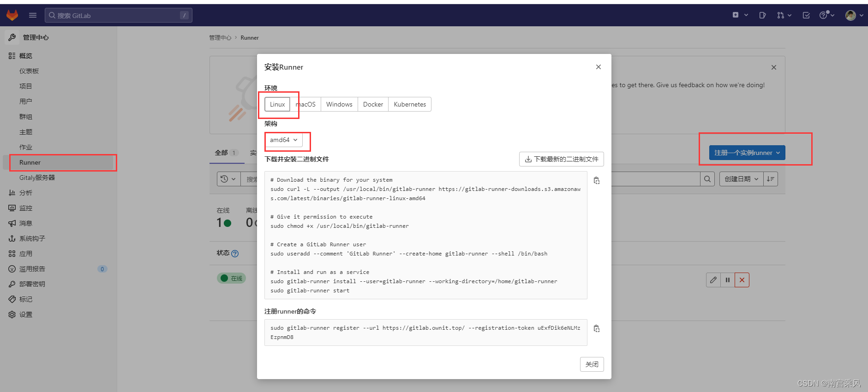The image size is (868, 392).
Task: Click 下载最新的二进制文件 download button
Action: tap(562, 159)
